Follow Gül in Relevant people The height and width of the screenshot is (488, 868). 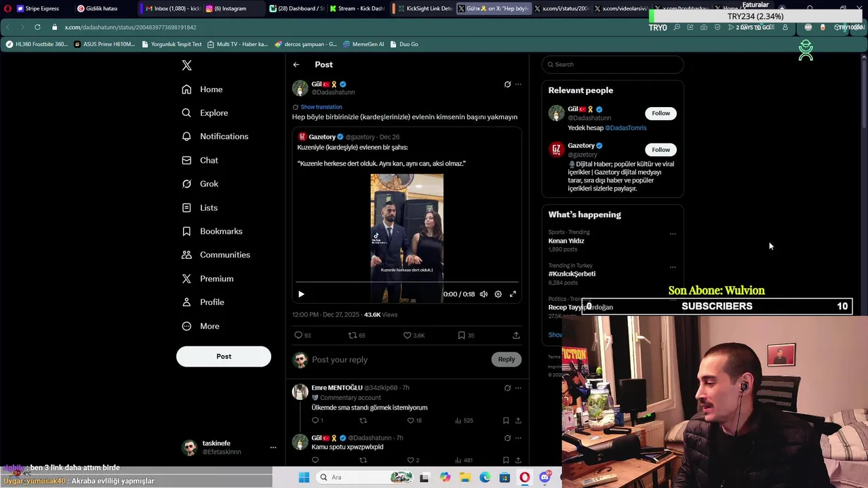point(660,113)
